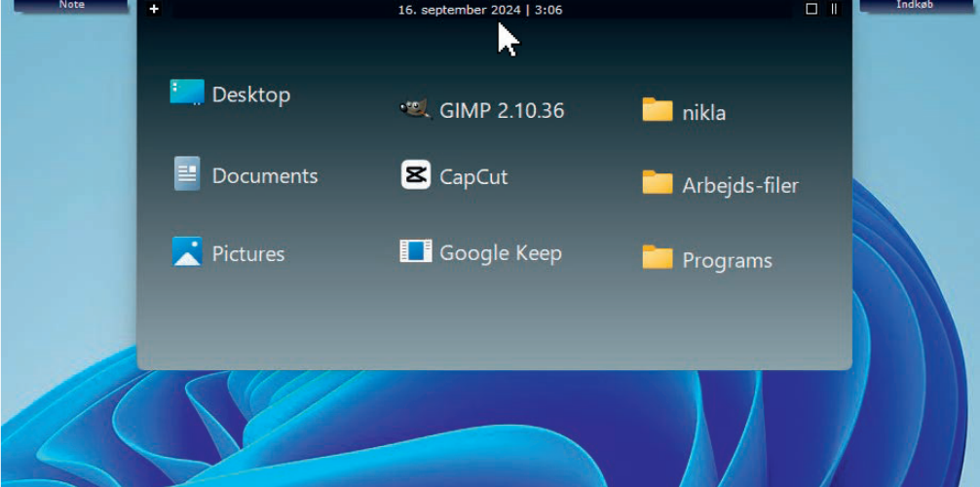This screenshot has width=980, height=487.
Task: Click the Pictures landscape icon
Action: (187, 252)
